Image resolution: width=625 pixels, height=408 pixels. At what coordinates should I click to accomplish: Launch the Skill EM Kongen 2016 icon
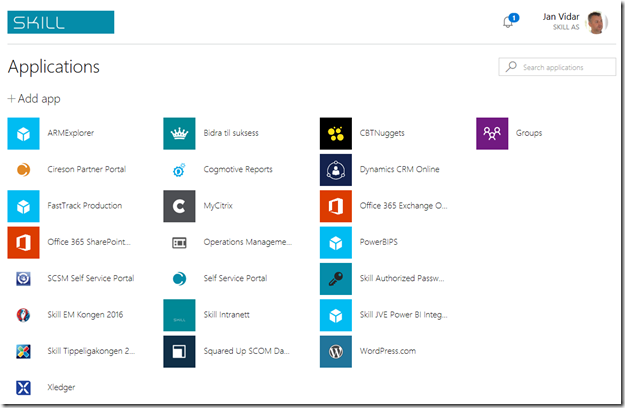(x=23, y=315)
